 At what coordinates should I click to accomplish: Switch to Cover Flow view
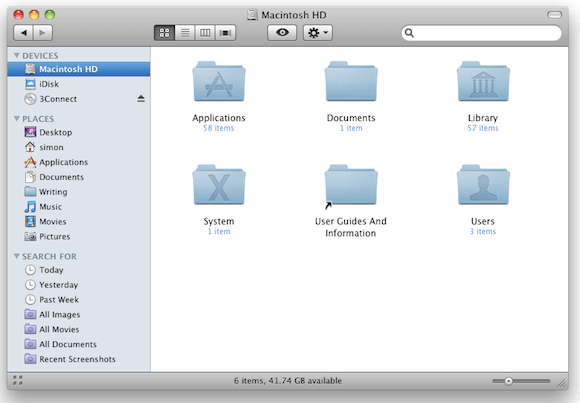coord(226,33)
